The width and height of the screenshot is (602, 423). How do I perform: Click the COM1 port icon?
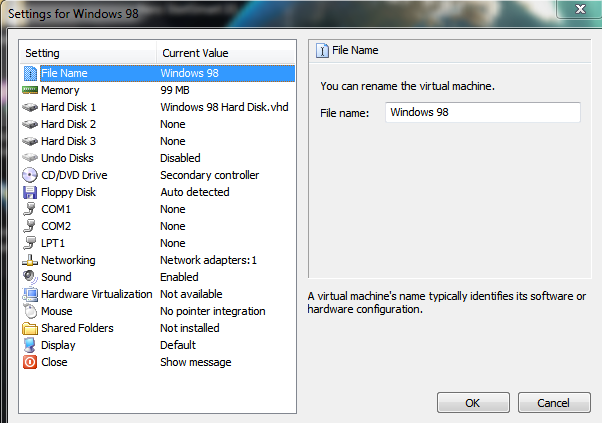30,209
